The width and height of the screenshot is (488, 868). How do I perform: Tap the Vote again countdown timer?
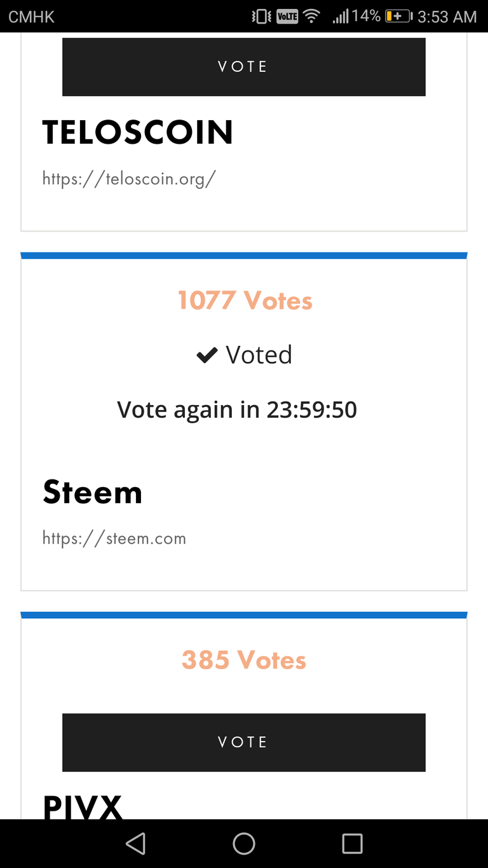(x=237, y=410)
